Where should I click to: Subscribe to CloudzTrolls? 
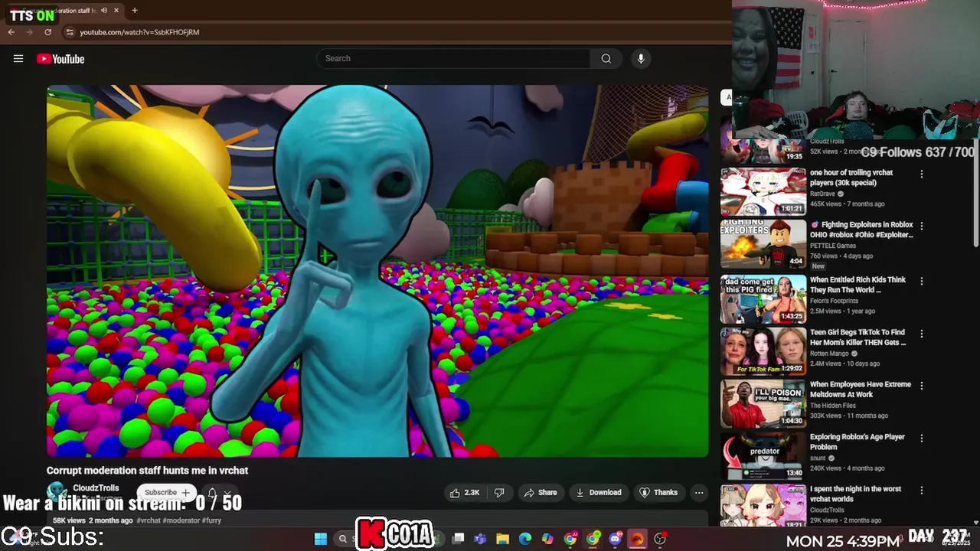[167, 492]
